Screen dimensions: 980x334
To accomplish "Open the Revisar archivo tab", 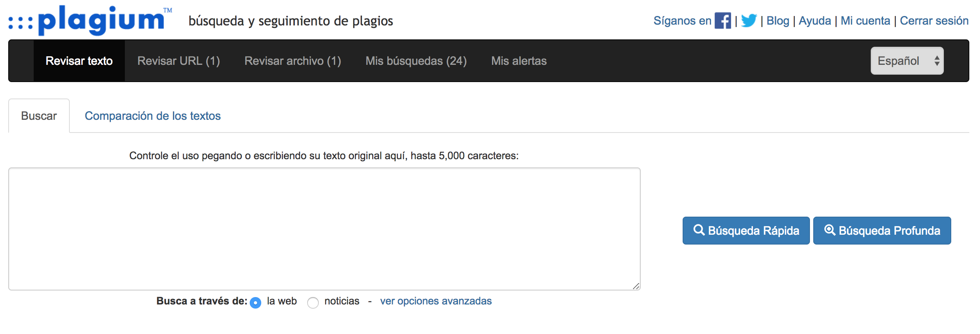I will tap(293, 61).
